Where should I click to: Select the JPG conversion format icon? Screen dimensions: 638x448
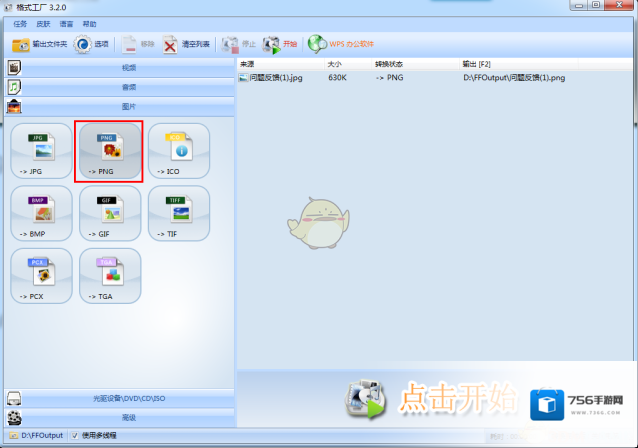click(x=40, y=151)
